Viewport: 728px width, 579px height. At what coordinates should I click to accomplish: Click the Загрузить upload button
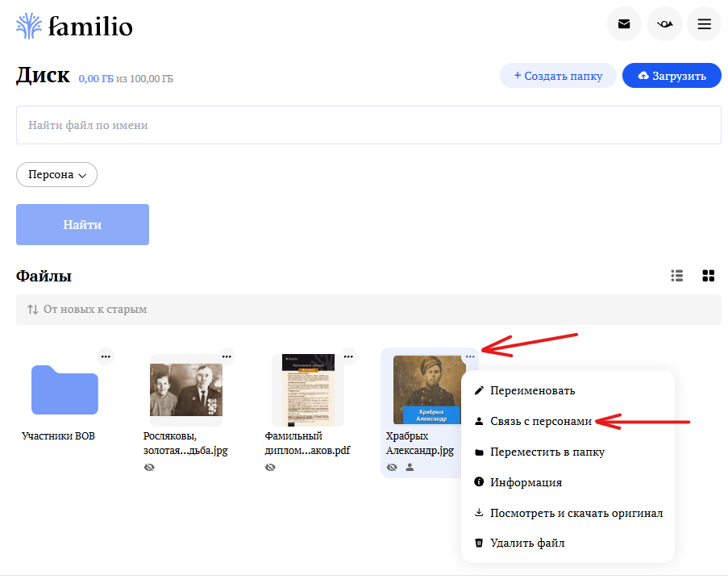pyautogui.click(x=672, y=75)
